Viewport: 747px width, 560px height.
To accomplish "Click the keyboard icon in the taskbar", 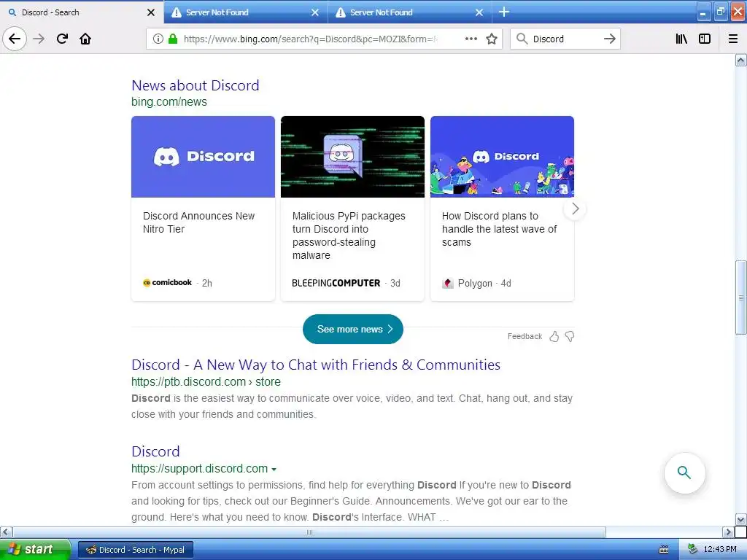I will click(x=663, y=550).
